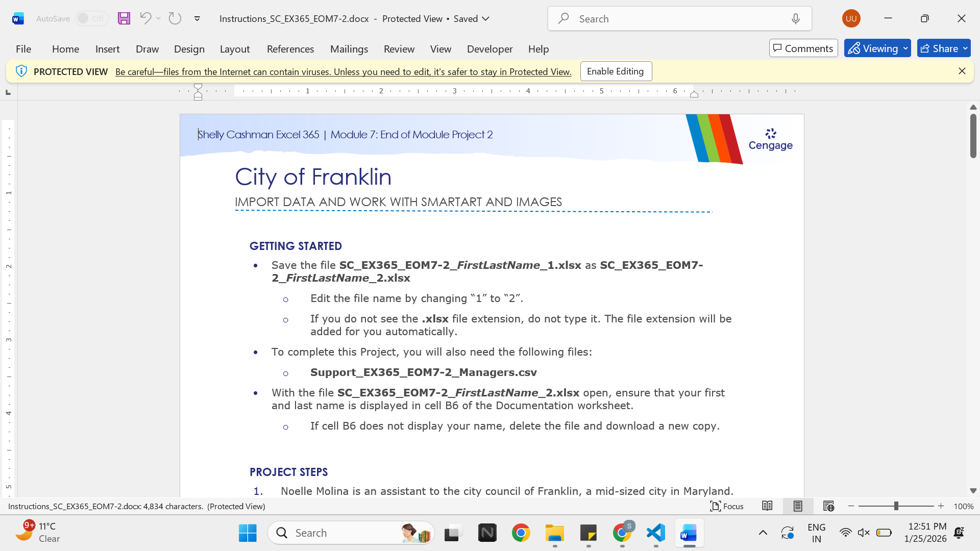Open the References ribbon tab
The image size is (980, 551).
pos(290,49)
